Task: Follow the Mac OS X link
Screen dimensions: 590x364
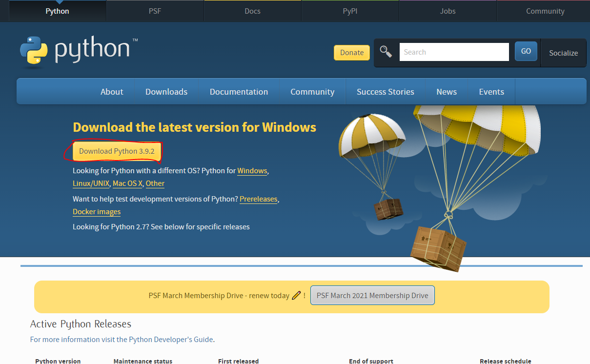Action: tap(127, 183)
